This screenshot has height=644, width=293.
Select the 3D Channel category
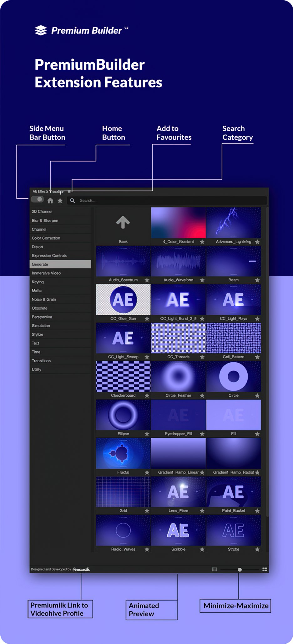point(60,212)
